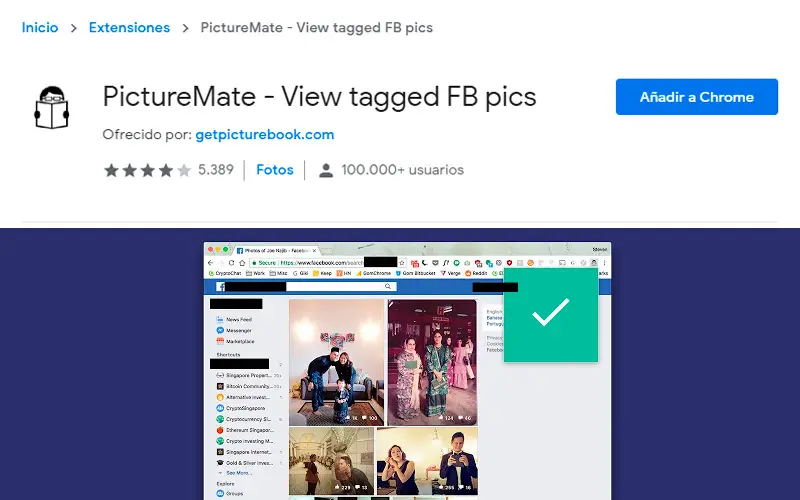Click the bookmark star in preview address bar

click(402, 263)
